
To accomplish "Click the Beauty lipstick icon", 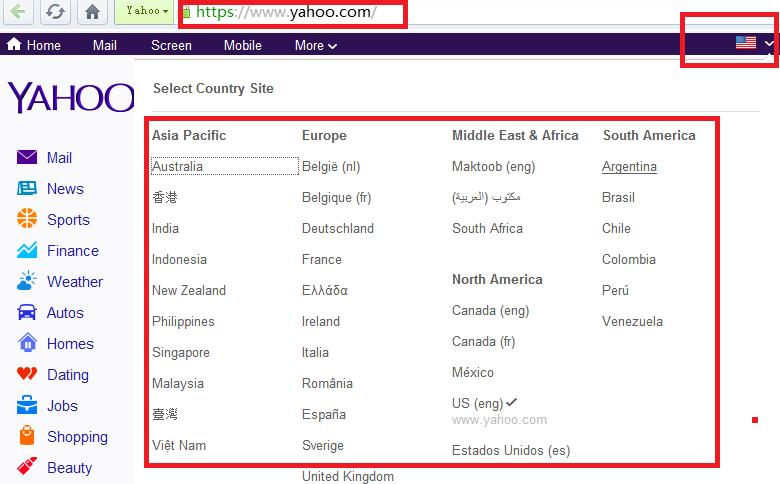I will click(x=27, y=466).
